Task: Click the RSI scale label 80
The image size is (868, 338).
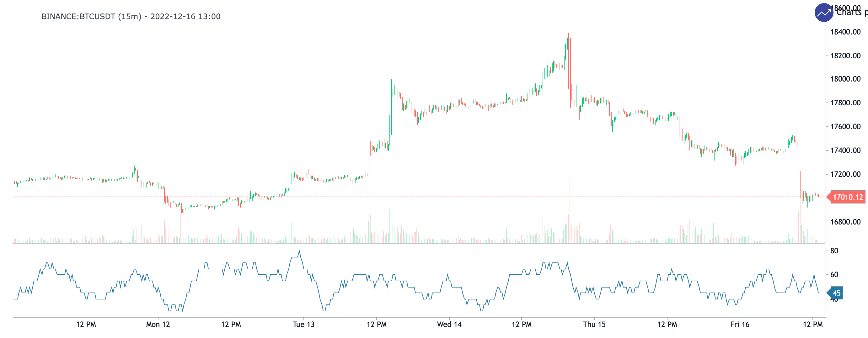Action: (x=834, y=251)
